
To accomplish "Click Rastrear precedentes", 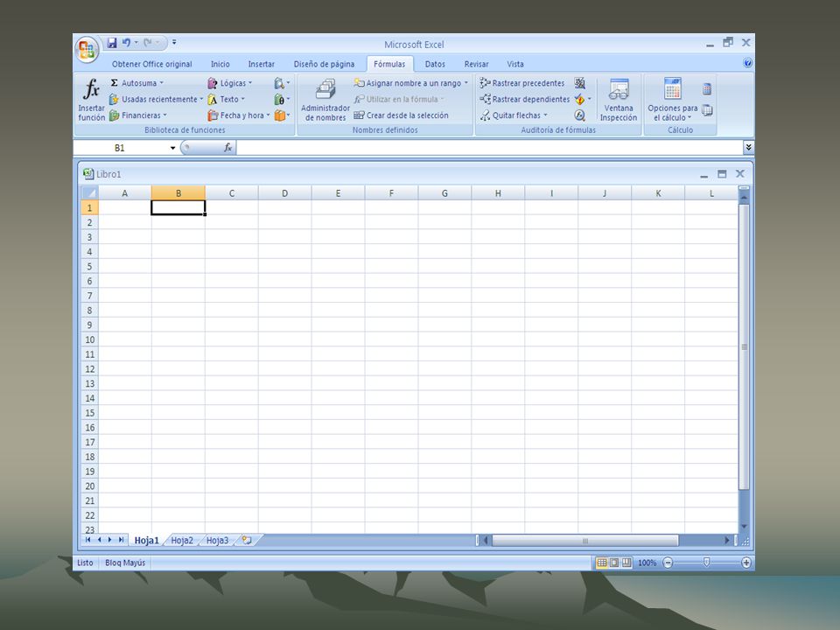I will pos(522,83).
